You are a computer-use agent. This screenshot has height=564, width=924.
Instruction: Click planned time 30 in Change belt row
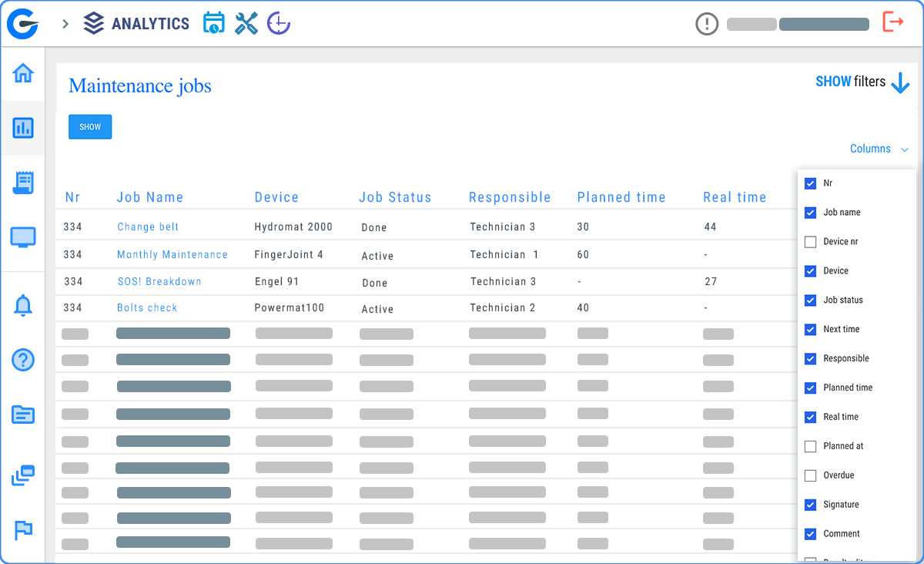(x=583, y=227)
